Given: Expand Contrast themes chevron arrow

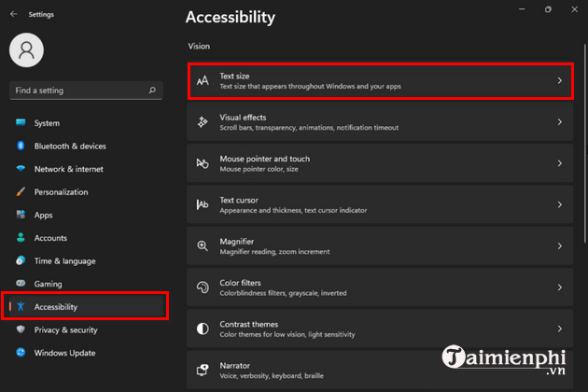Looking at the screenshot, I should tap(559, 329).
